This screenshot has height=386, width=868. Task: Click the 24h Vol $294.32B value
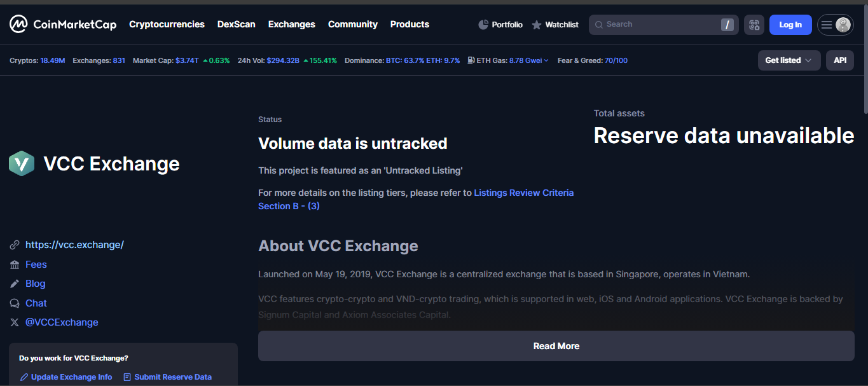283,60
